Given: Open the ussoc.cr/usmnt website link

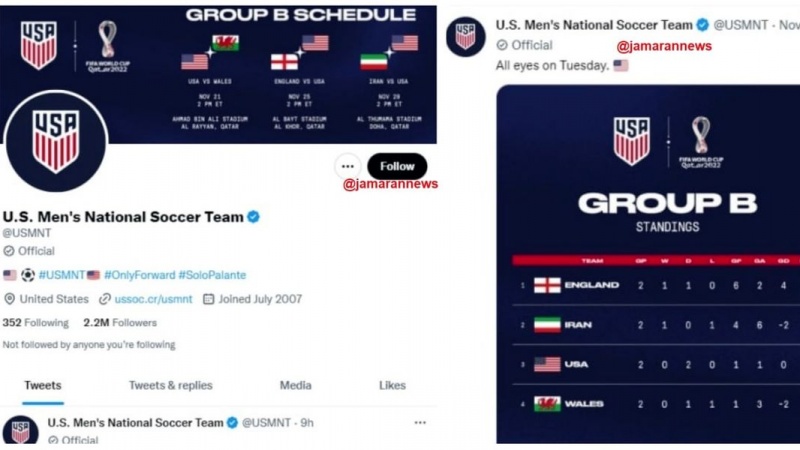Looking at the screenshot, I should point(154,299).
